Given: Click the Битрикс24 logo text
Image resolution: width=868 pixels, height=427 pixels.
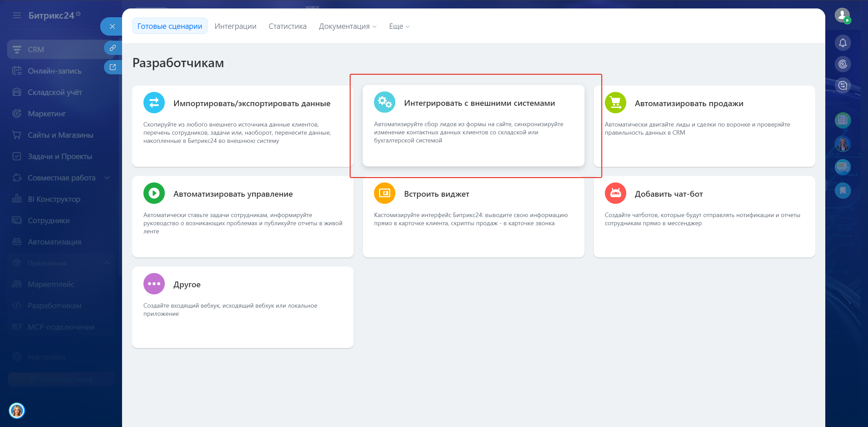Looking at the screenshot, I should point(51,16).
